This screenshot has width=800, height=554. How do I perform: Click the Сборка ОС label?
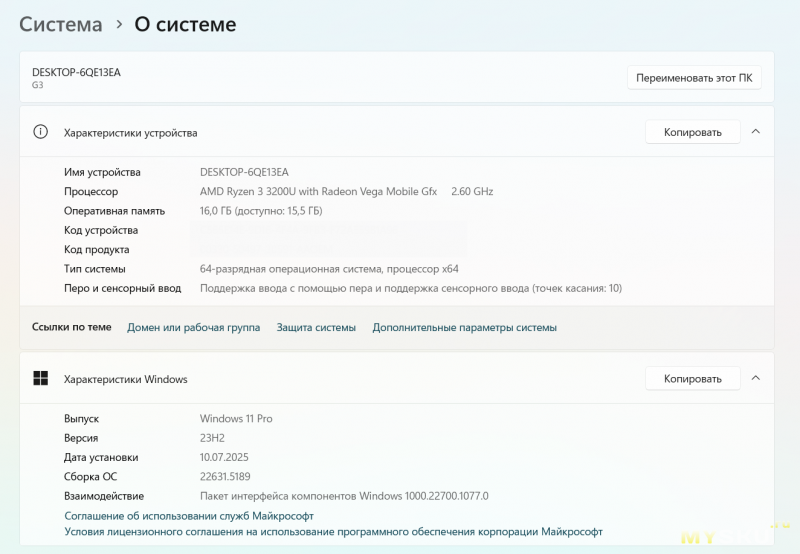click(90, 477)
